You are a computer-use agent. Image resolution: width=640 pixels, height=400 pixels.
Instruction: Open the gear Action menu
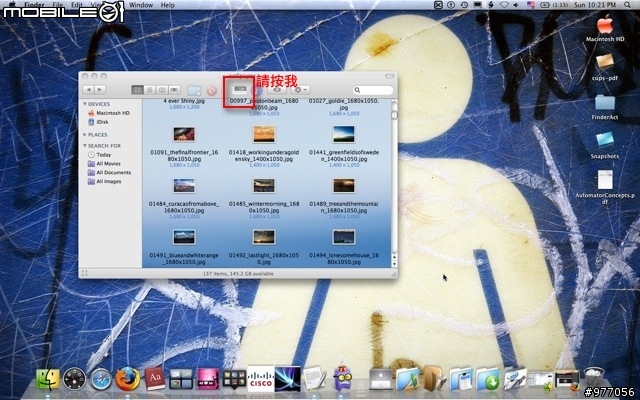[300, 90]
